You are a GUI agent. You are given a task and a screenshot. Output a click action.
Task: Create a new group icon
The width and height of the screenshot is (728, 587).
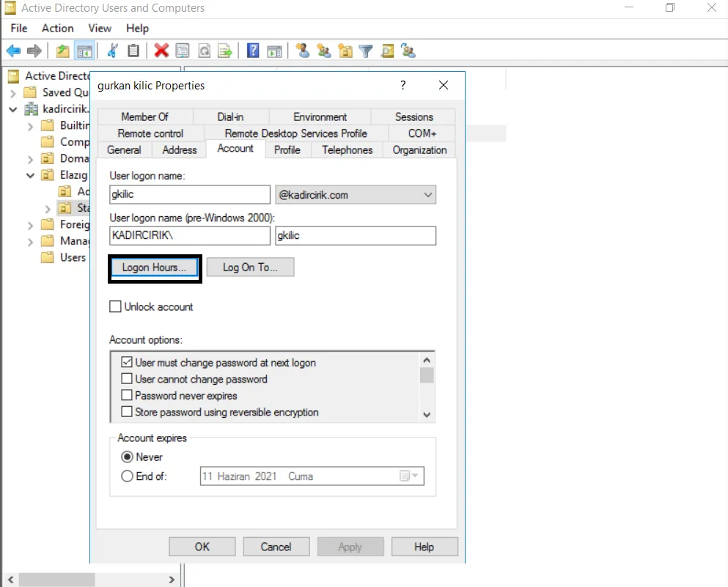[x=323, y=51]
